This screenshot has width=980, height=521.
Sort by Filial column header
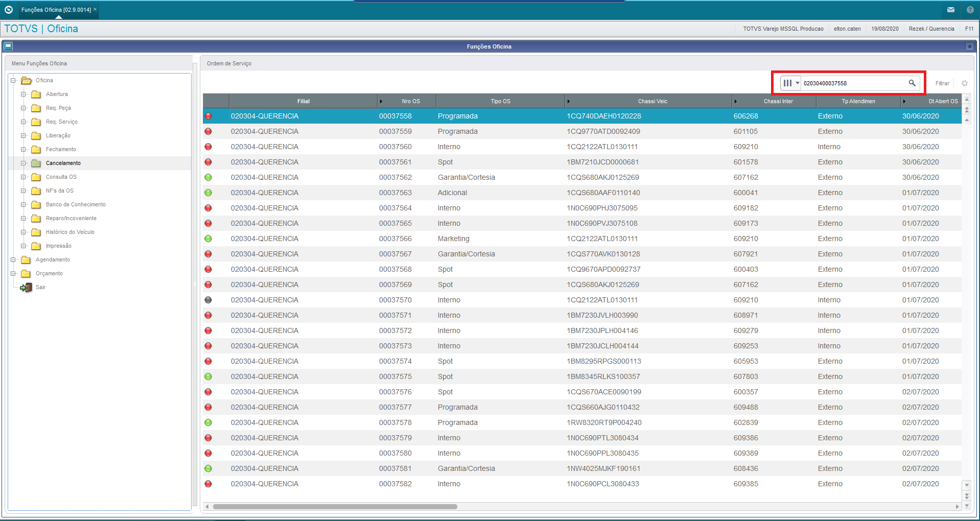pyautogui.click(x=304, y=101)
